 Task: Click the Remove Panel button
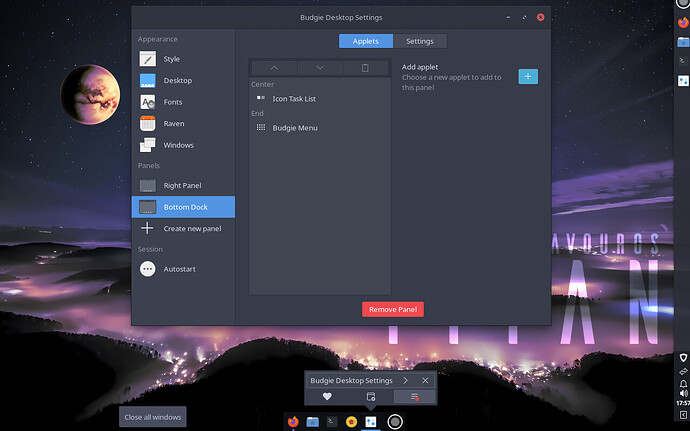click(393, 309)
